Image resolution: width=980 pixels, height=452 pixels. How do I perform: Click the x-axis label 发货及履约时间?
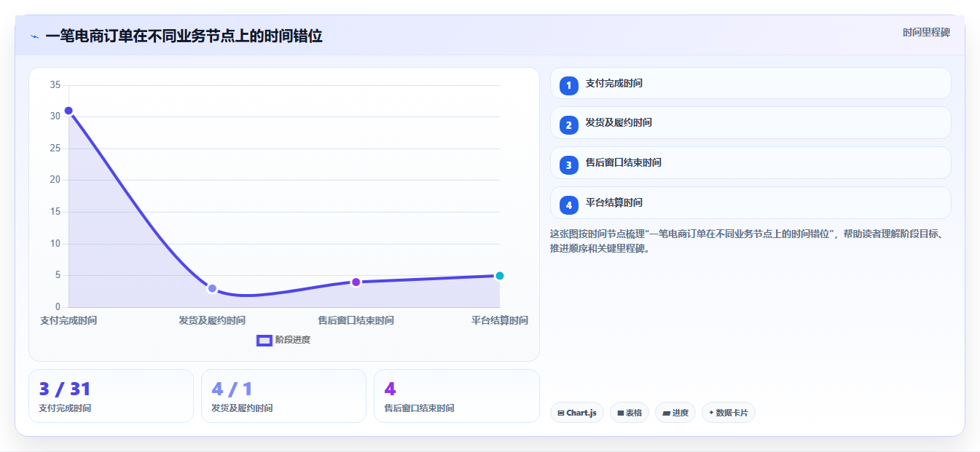212,320
